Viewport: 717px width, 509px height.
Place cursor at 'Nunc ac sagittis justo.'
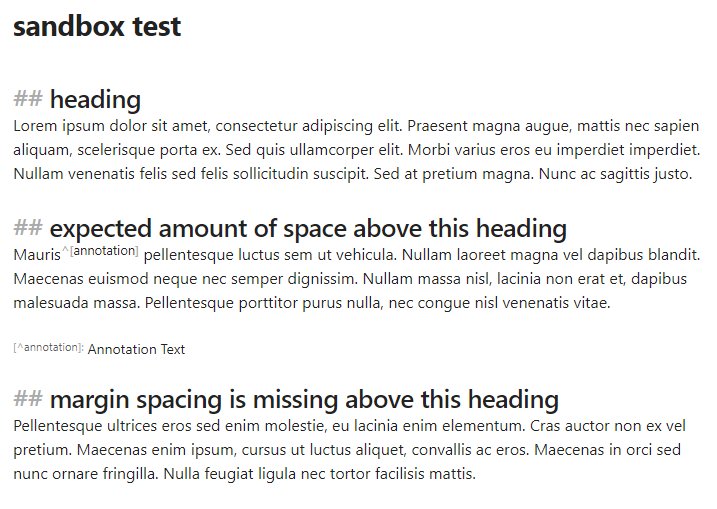[x=615, y=174]
